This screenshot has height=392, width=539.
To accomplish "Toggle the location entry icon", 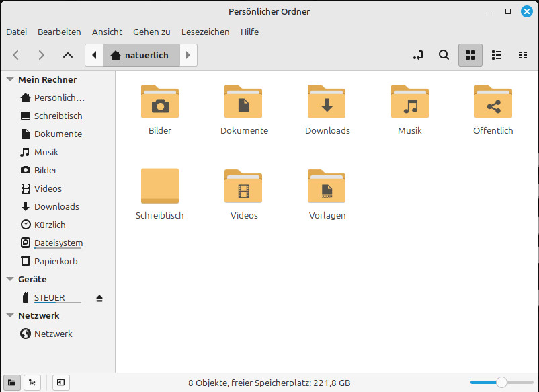I will tap(418, 55).
